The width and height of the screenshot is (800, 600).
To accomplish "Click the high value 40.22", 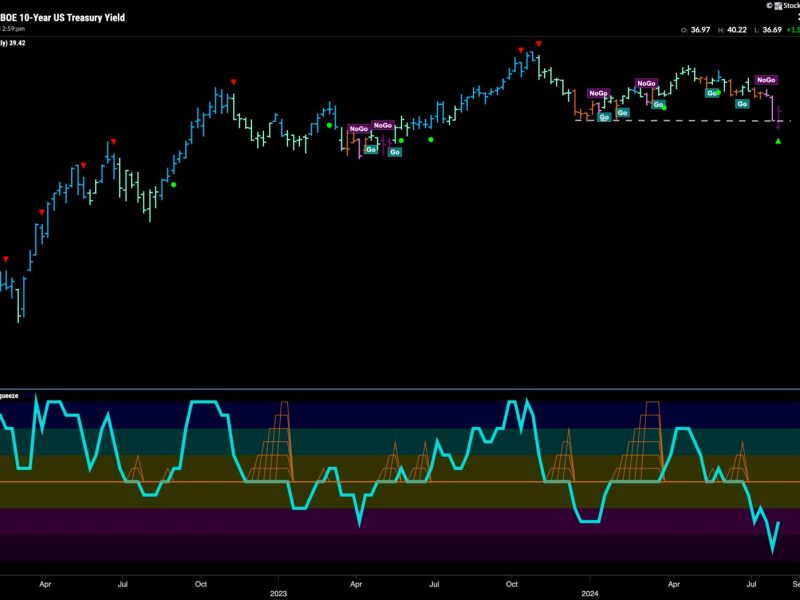I will [x=737, y=30].
